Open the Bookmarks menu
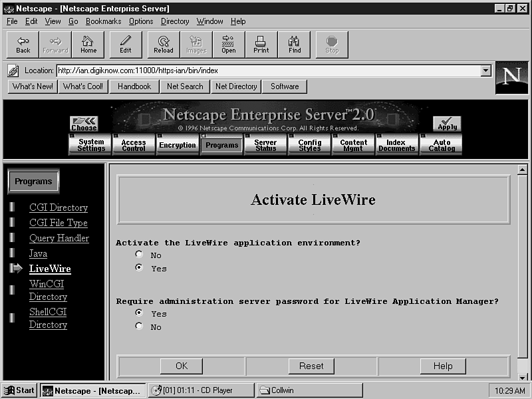Image resolution: width=532 pixels, height=399 pixels. [x=103, y=21]
